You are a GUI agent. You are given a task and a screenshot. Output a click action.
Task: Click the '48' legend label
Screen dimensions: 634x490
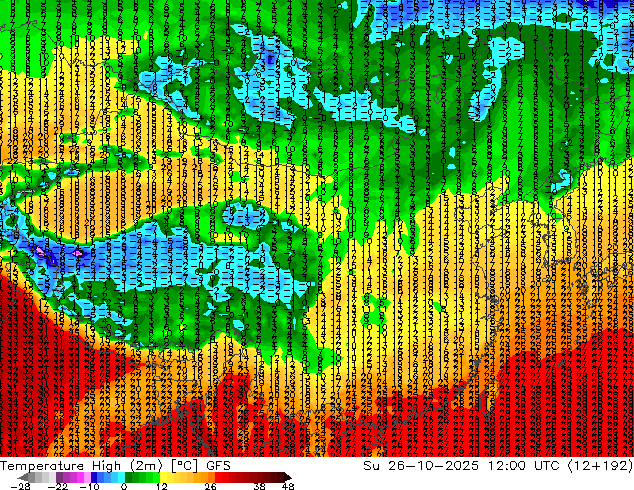pyautogui.click(x=288, y=486)
